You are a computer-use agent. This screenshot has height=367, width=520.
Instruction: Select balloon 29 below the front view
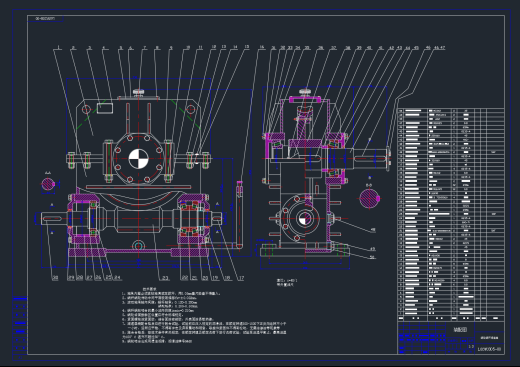(x=71, y=277)
